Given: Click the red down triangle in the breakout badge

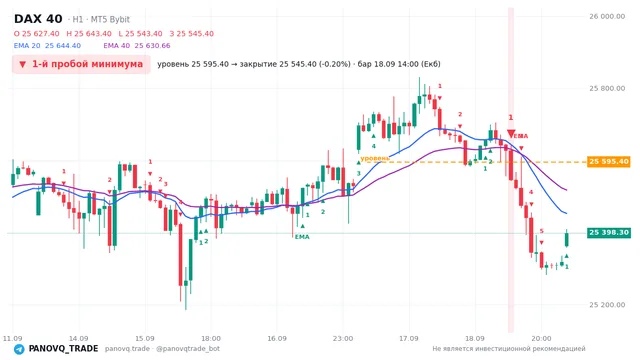Looking at the screenshot, I should (x=22, y=64).
